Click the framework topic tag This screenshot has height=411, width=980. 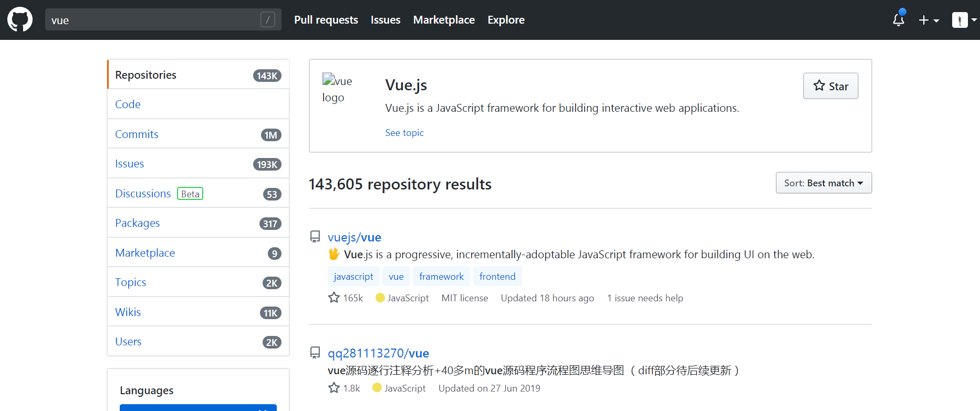[x=442, y=277]
